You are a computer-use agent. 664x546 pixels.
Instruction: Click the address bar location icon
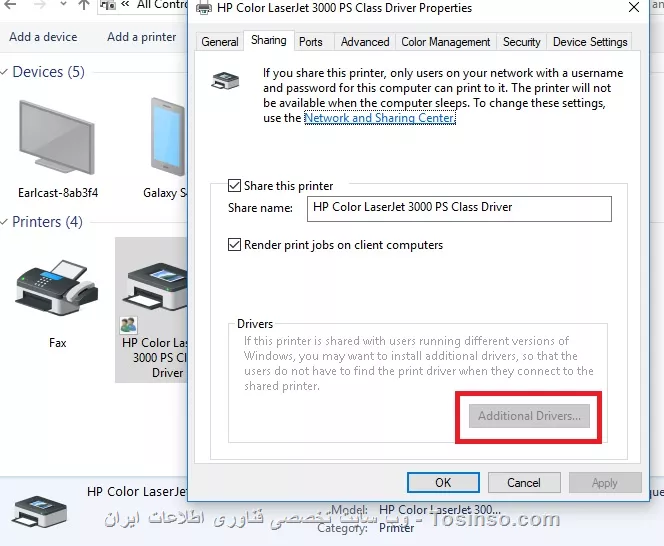[108, 5]
